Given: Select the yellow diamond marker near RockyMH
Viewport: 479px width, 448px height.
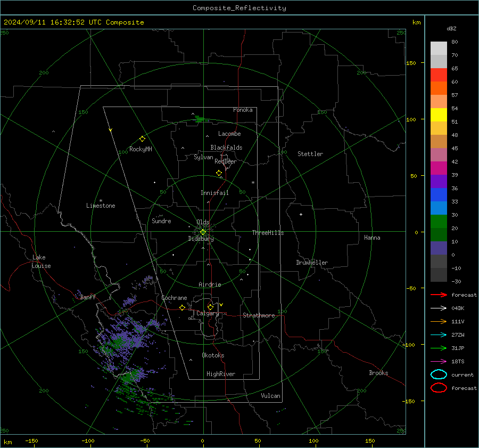Looking at the screenshot, I should point(142,139).
